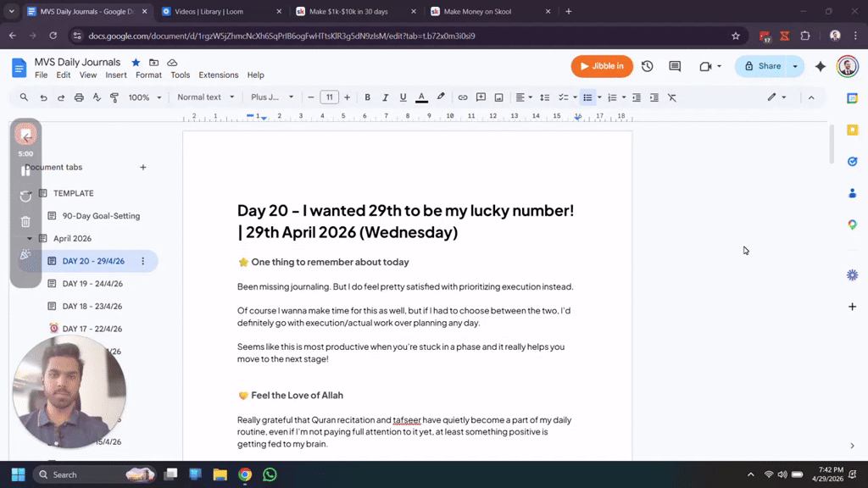The height and width of the screenshot is (488, 868).
Task: Show all comments
Action: pyautogui.click(x=675, y=66)
